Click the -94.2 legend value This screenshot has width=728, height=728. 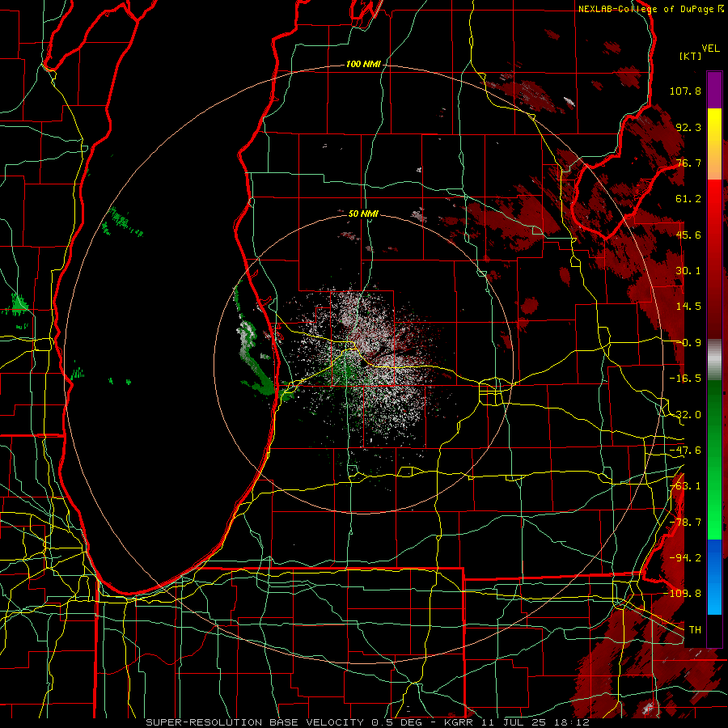pyautogui.click(x=685, y=558)
